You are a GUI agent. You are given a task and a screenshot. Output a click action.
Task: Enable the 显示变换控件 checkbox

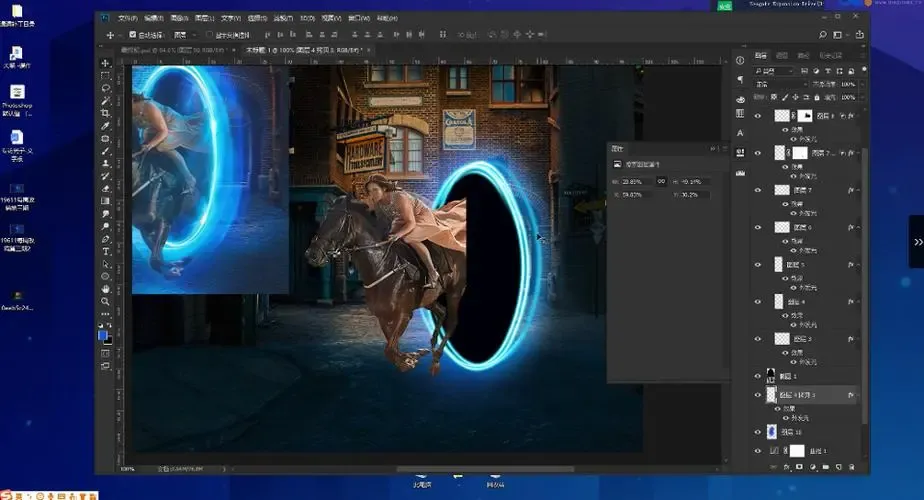point(208,35)
